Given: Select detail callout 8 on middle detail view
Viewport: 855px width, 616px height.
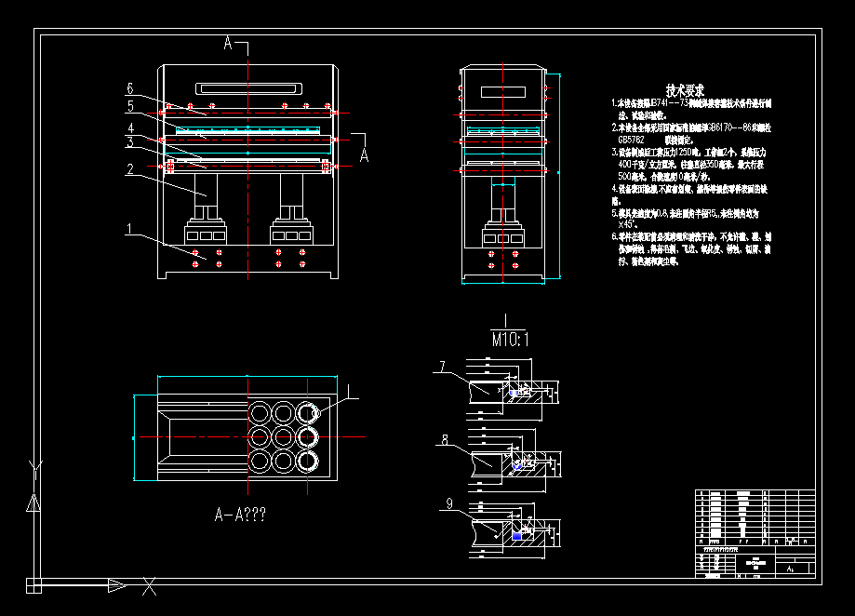Looking at the screenshot, I should (446, 441).
